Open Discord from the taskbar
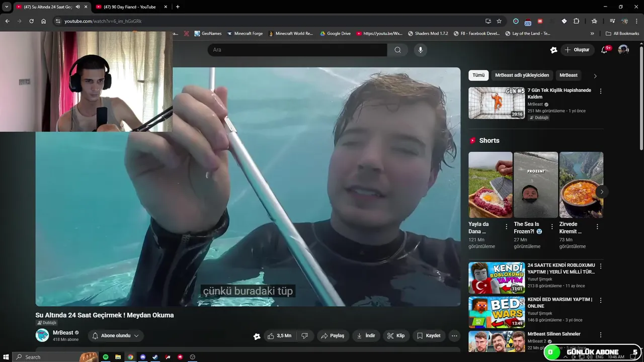This screenshot has width=644, height=362. coord(143,357)
